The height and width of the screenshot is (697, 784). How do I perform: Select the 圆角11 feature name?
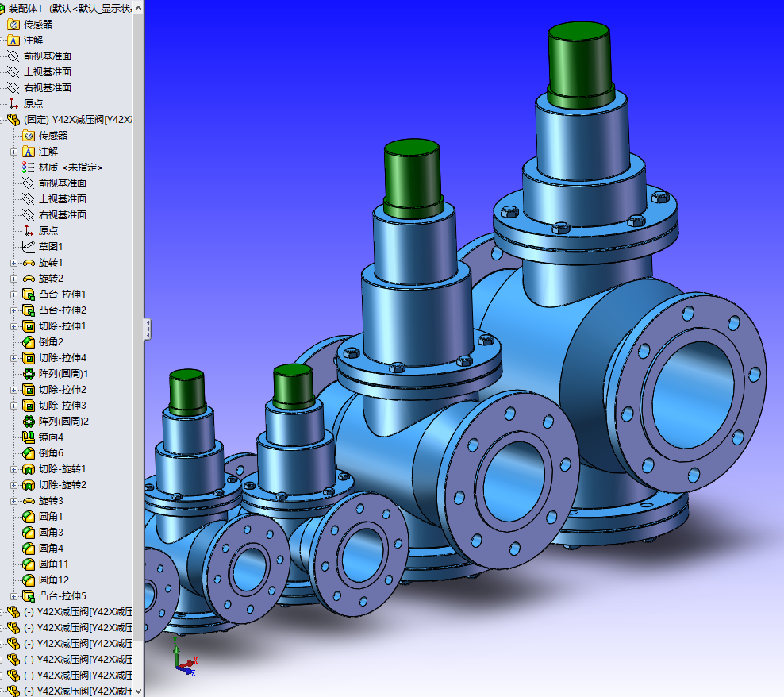[53, 564]
